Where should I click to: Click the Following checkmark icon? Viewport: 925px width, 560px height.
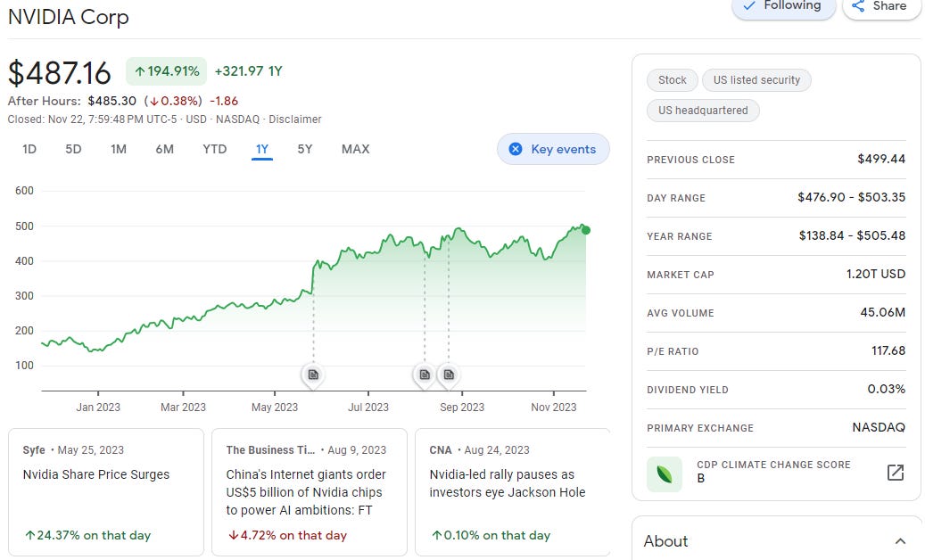click(748, 6)
